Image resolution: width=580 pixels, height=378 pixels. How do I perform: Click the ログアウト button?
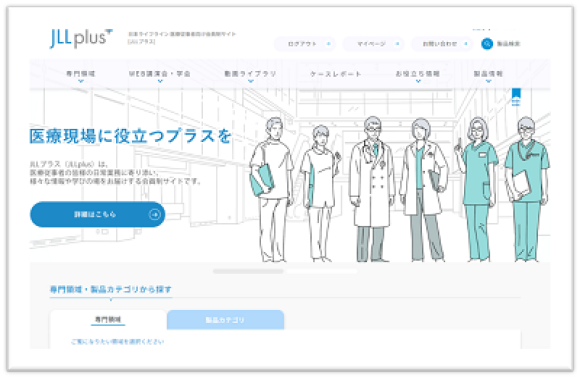click(x=305, y=44)
